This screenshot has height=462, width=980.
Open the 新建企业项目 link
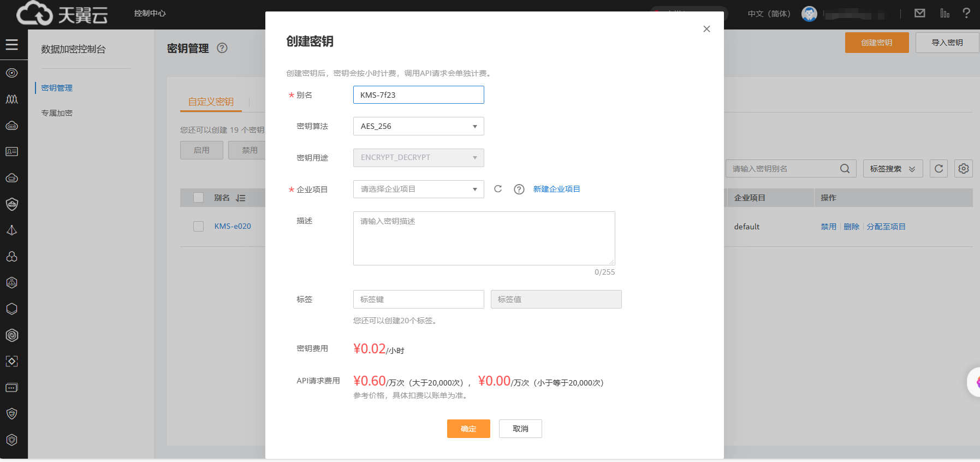click(556, 189)
